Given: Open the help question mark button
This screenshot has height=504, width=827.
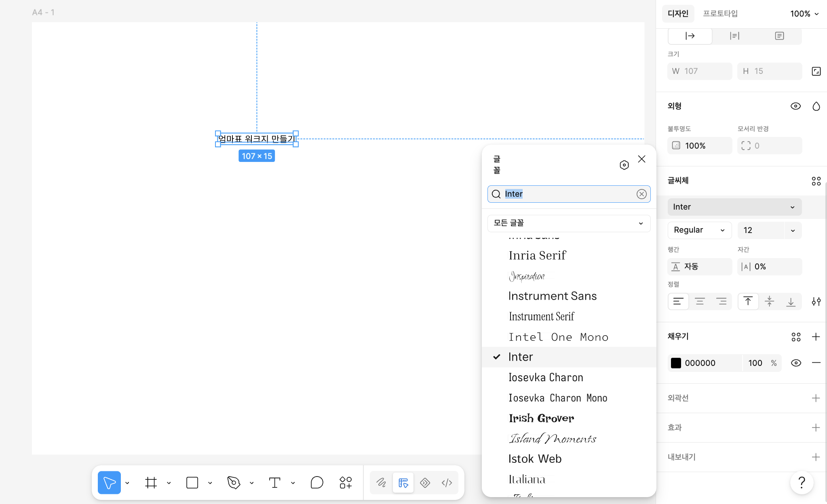Looking at the screenshot, I should tap(802, 482).
